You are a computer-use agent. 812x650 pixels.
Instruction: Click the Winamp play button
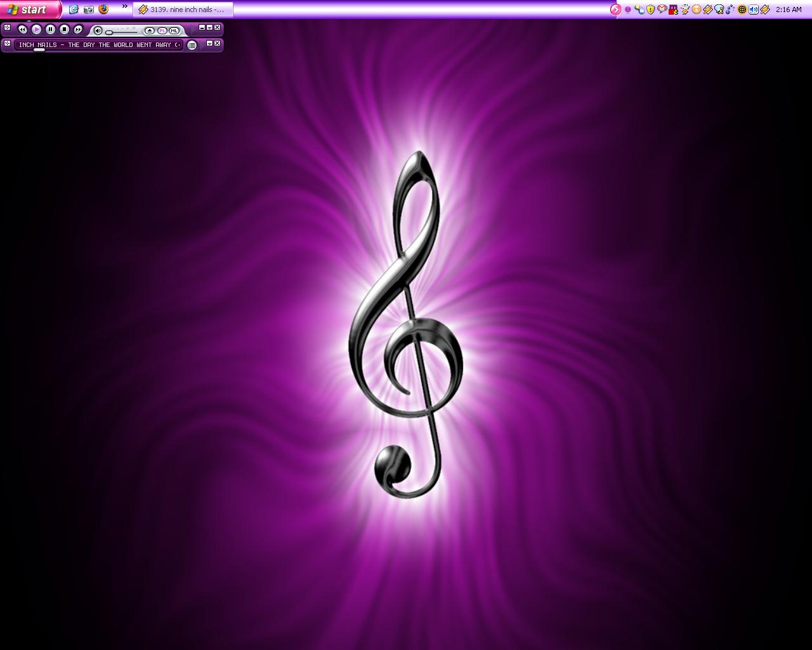pos(37,29)
